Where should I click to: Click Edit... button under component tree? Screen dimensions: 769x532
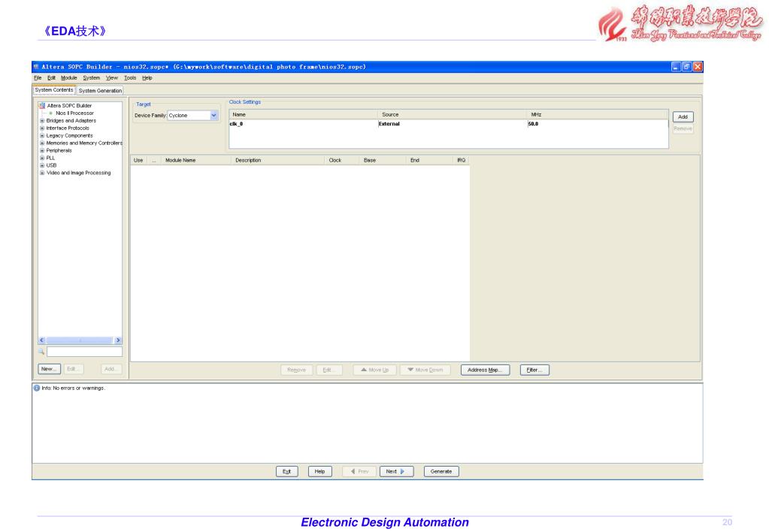[73, 369]
